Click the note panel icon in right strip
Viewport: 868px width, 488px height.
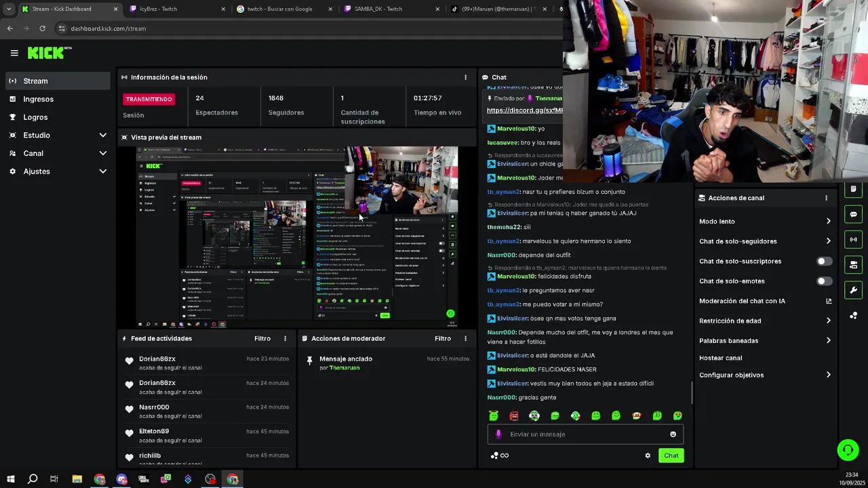[x=853, y=189]
